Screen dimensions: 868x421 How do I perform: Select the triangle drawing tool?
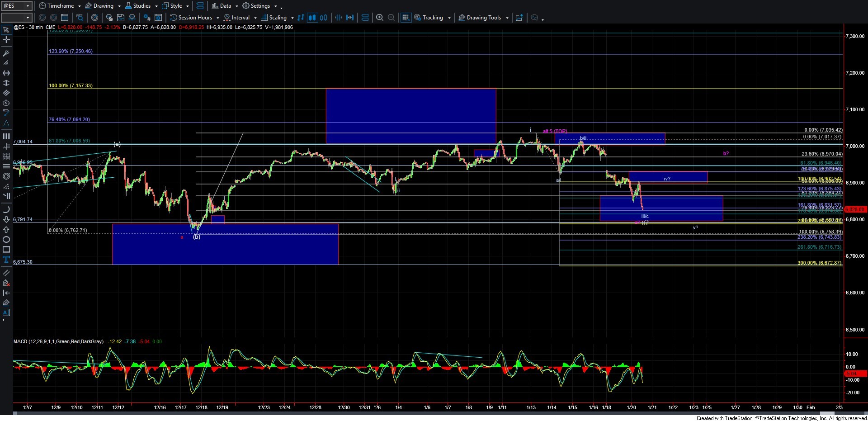pyautogui.click(x=6, y=123)
